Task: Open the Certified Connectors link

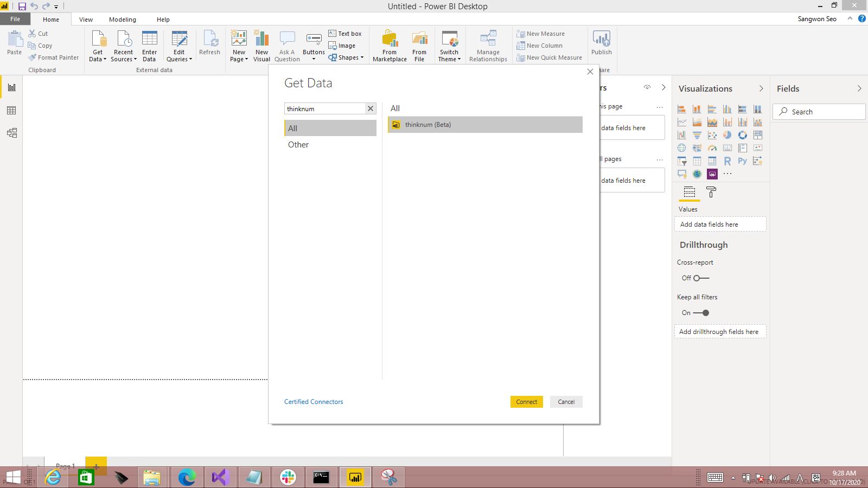Action: (x=314, y=402)
